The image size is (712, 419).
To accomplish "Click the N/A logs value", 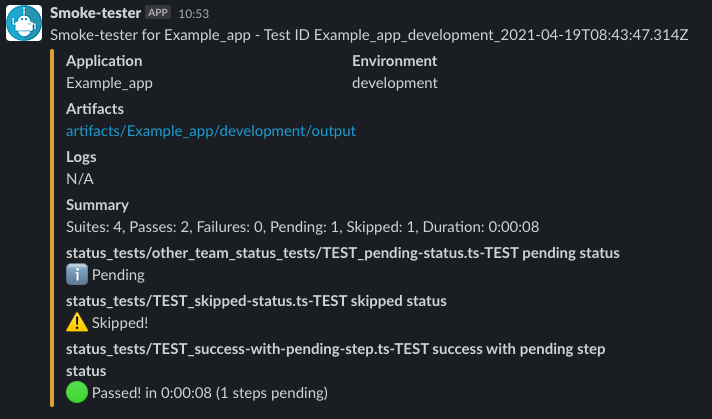I will (80, 179).
